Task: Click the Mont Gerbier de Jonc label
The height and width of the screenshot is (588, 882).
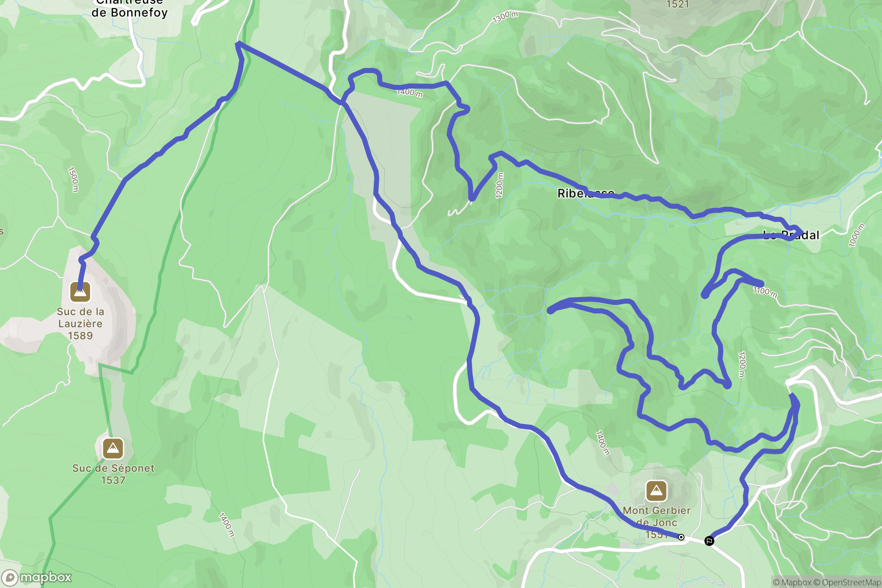Action: (656, 522)
